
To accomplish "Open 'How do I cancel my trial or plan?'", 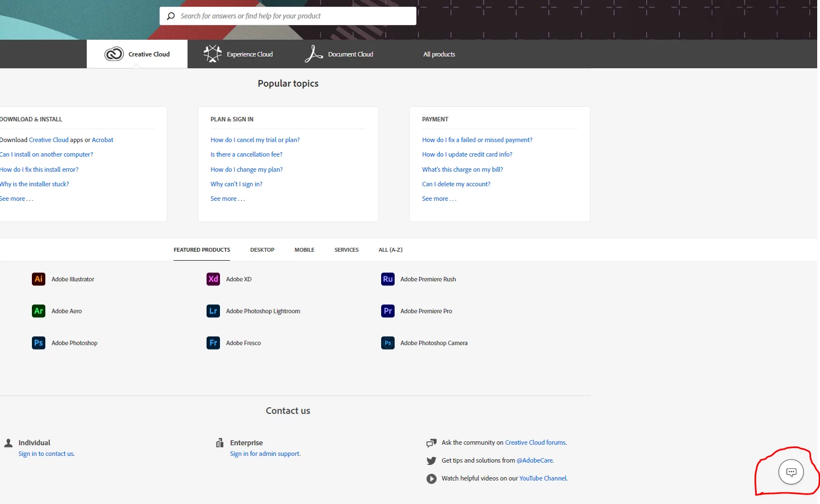I will (x=255, y=140).
